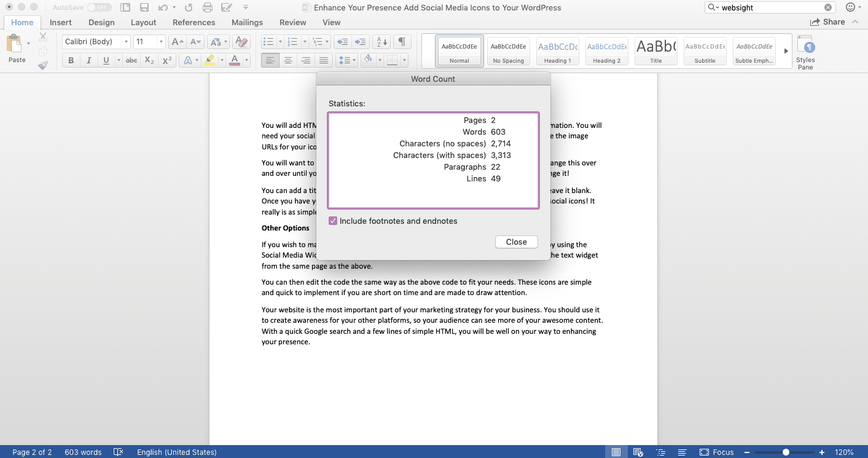Viewport: 868px width, 458px height.
Task: Open the Design tab
Action: click(101, 22)
